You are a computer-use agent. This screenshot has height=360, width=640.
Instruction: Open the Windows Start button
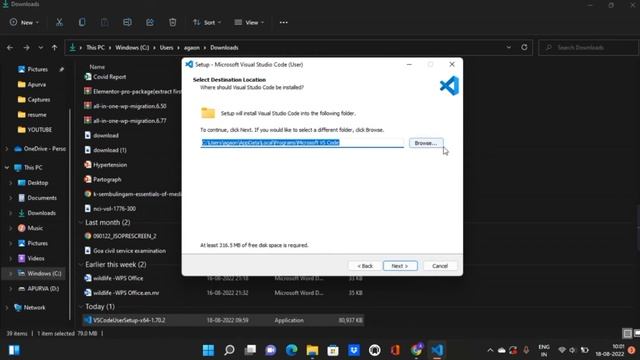[x=208, y=350]
